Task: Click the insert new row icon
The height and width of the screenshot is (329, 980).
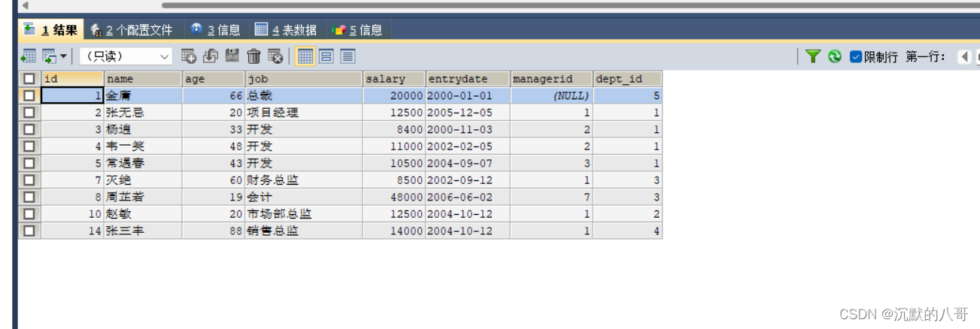Action: (189, 56)
